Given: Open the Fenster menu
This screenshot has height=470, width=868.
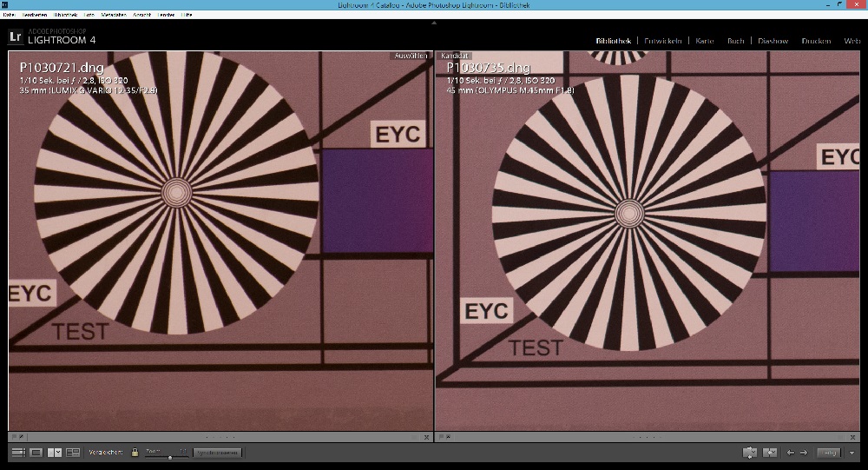Looking at the screenshot, I should point(166,15).
